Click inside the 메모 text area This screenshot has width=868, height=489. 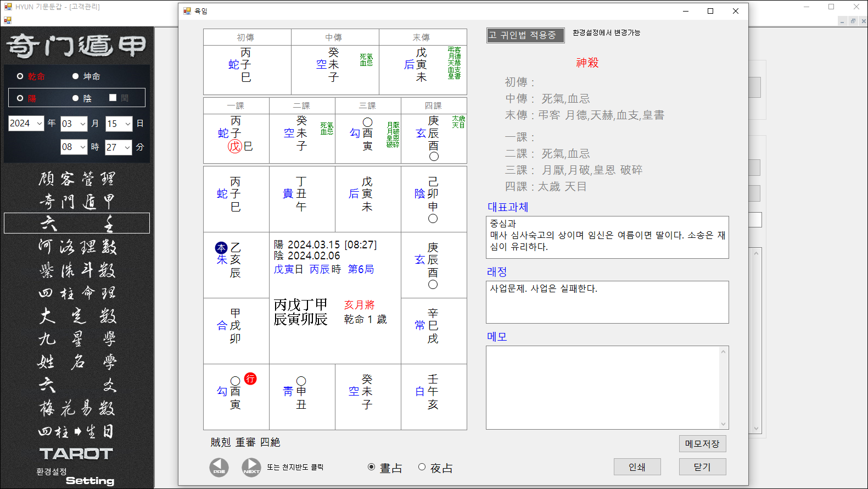coord(602,387)
